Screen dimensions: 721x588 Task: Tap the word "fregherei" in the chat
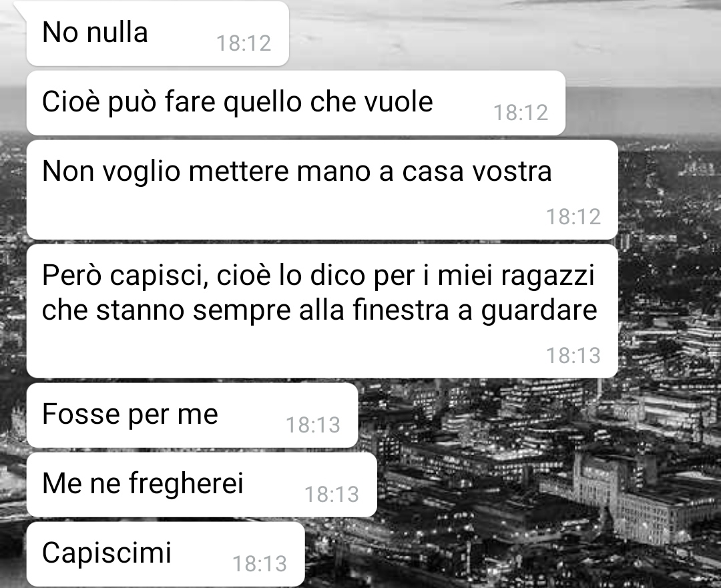pyautogui.click(x=186, y=484)
